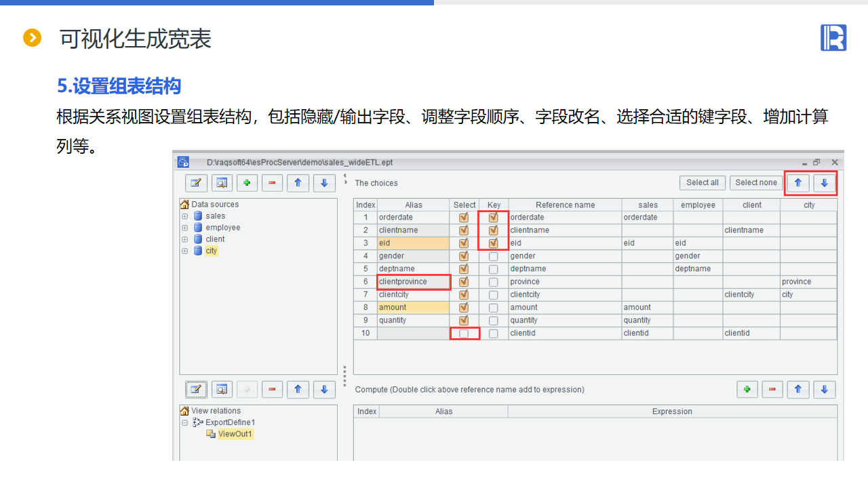Click quantity cell under the sales column
The width and height of the screenshot is (868, 488).
(648, 321)
